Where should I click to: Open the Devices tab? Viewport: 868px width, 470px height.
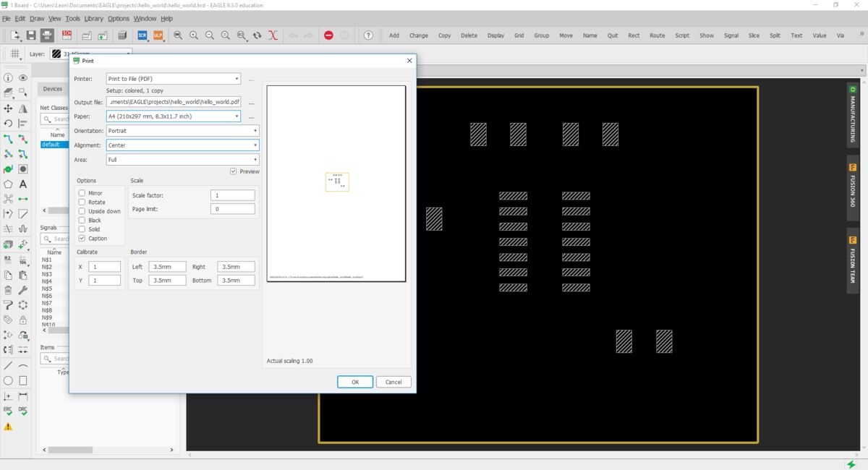click(53, 89)
